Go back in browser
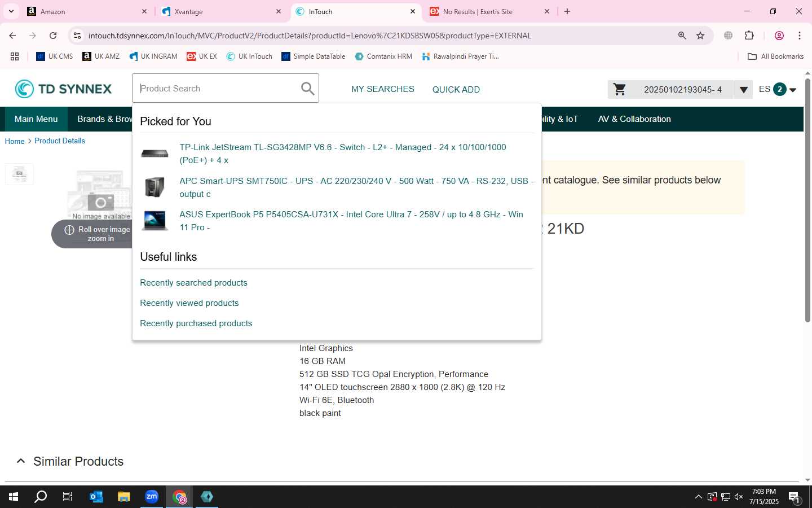The image size is (812, 508). click(12, 36)
